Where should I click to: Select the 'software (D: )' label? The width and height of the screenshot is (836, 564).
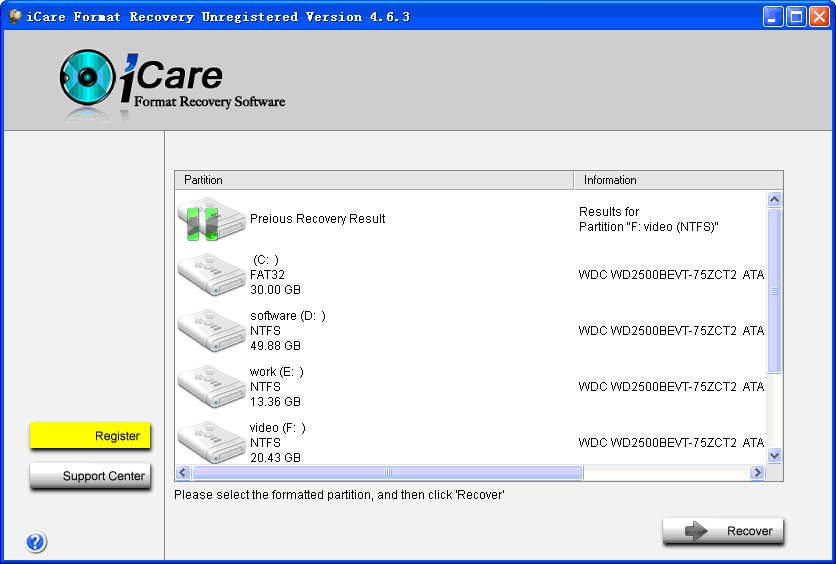pyautogui.click(x=288, y=316)
